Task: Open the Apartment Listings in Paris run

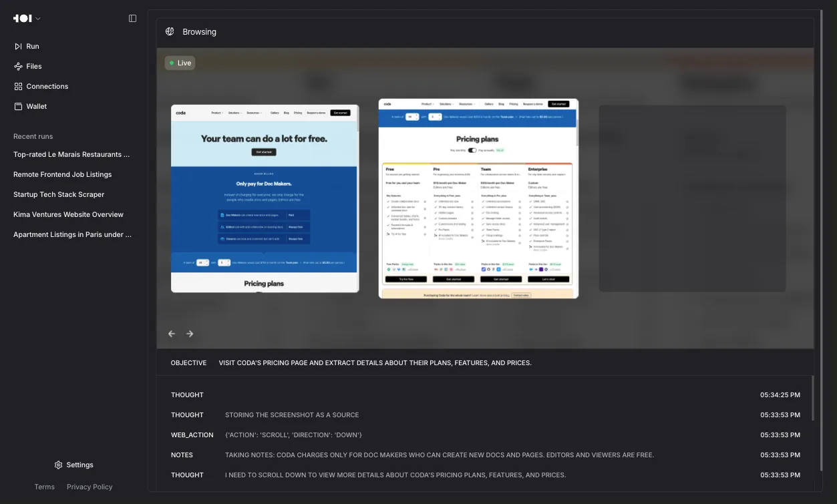Action: point(72,234)
